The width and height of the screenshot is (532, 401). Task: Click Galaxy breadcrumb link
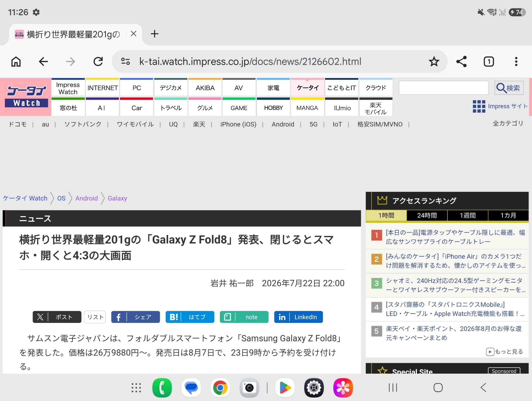tap(117, 198)
